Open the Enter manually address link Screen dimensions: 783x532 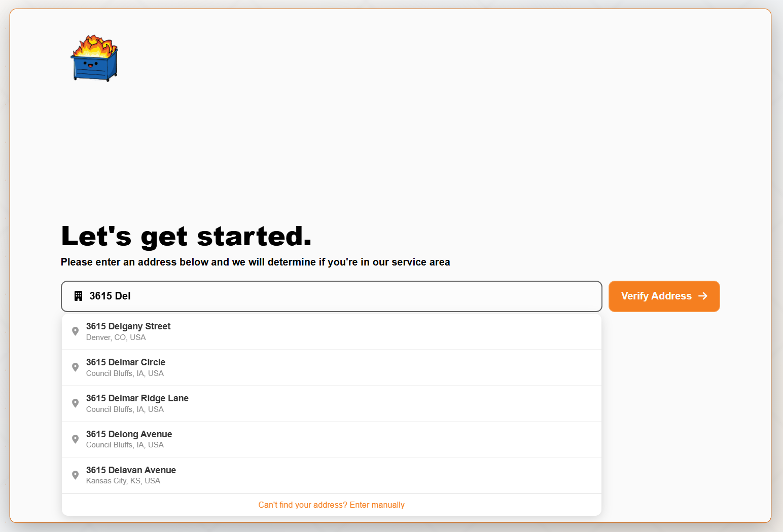click(x=331, y=505)
